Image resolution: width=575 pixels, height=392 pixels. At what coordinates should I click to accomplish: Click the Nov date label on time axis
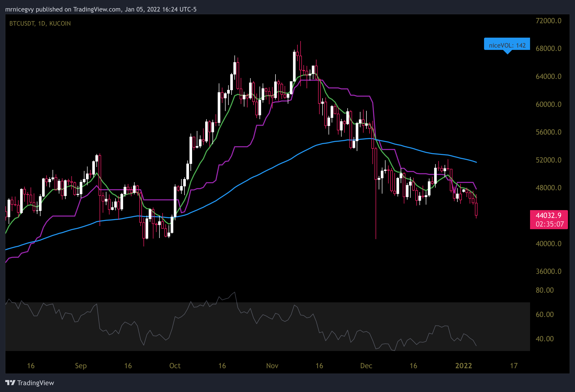(272, 366)
